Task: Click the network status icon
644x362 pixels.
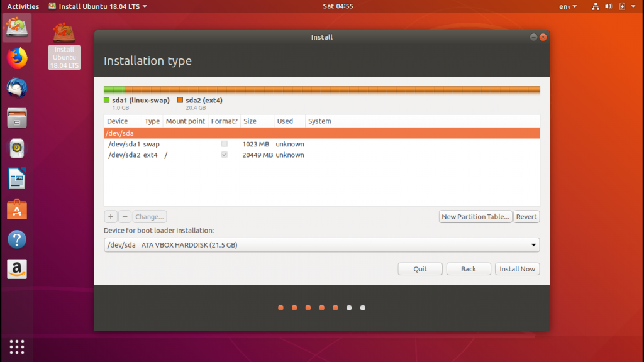Action: (595, 6)
